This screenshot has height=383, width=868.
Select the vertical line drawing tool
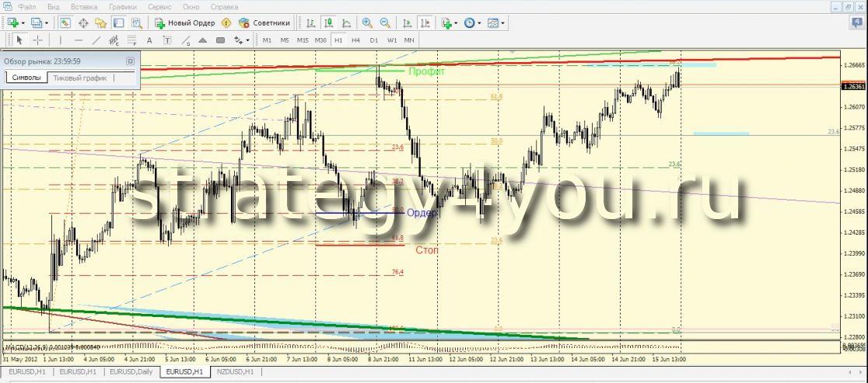point(60,40)
